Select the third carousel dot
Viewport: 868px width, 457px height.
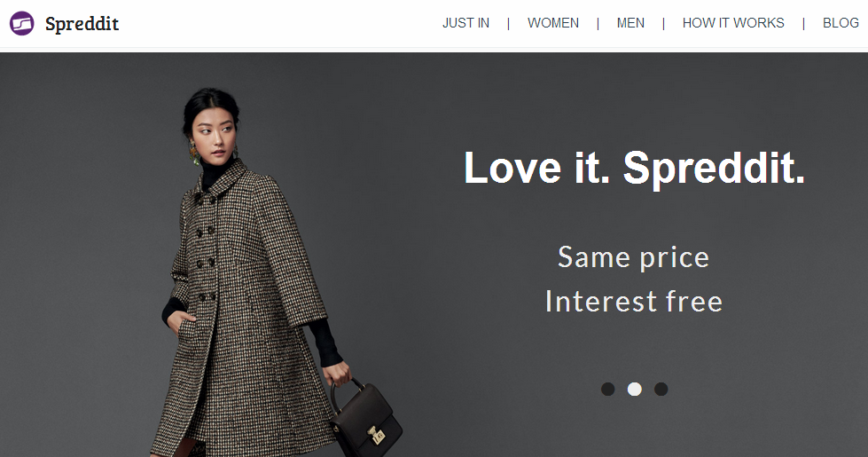click(x=661, y=389)
